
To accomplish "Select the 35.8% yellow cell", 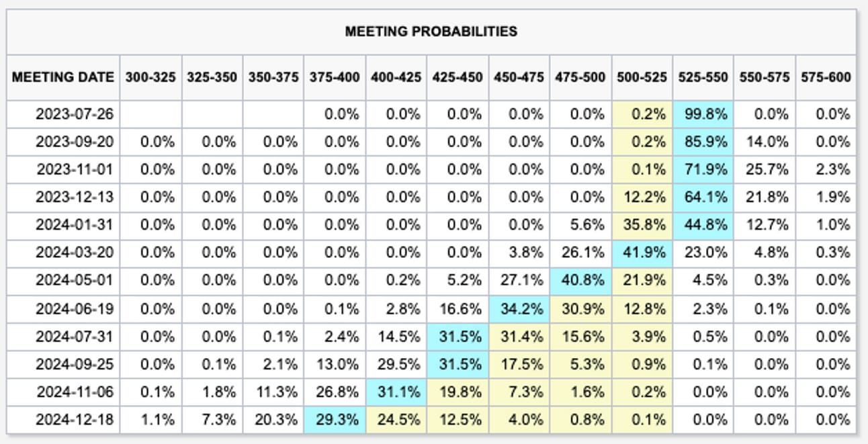I will (642, 225).
